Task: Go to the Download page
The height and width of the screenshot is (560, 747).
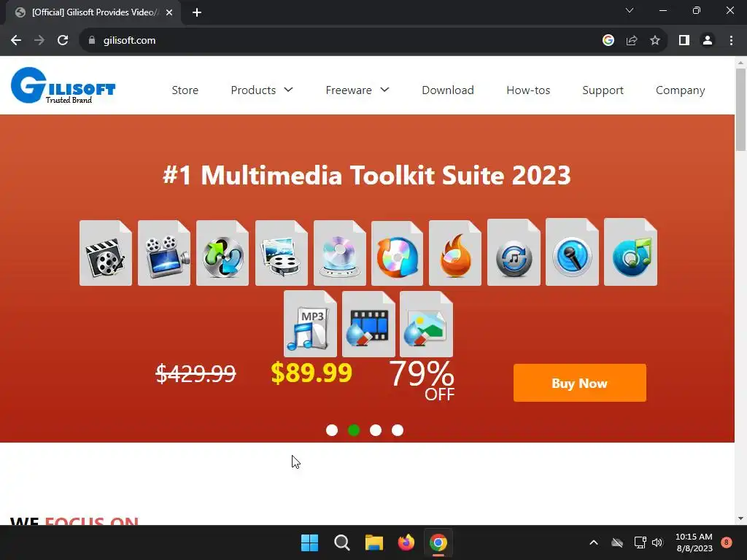Action: [x=448, y=90]
